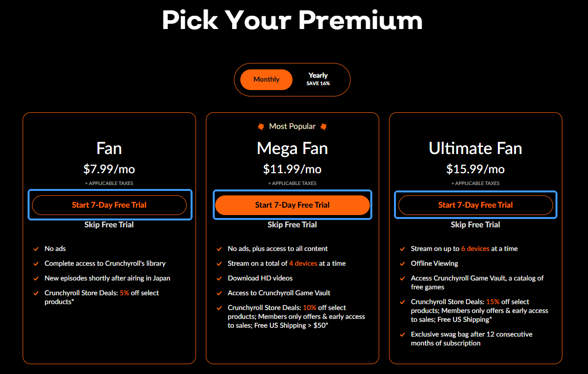Click the checkmark beside "Access to Crunchyroll Game Vault"
The height and width of the screenshot is (374, 588).
tap(219, 293)
